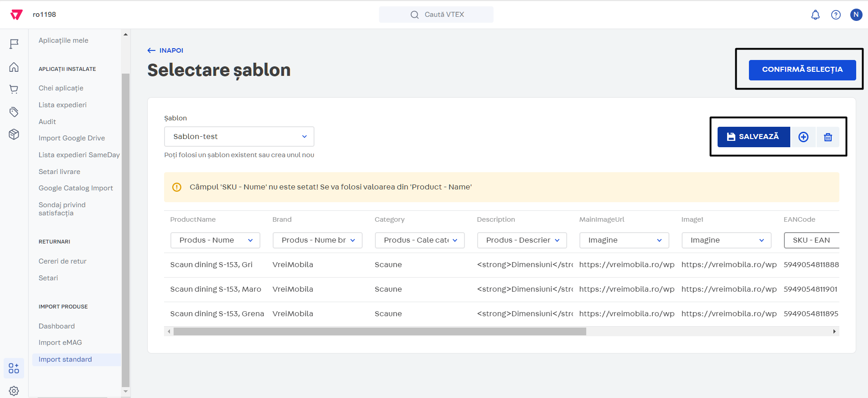Screen dimensions: 868x398
Task: Expand the Sablon-test template dropdown
Action: tap(239, 137)
